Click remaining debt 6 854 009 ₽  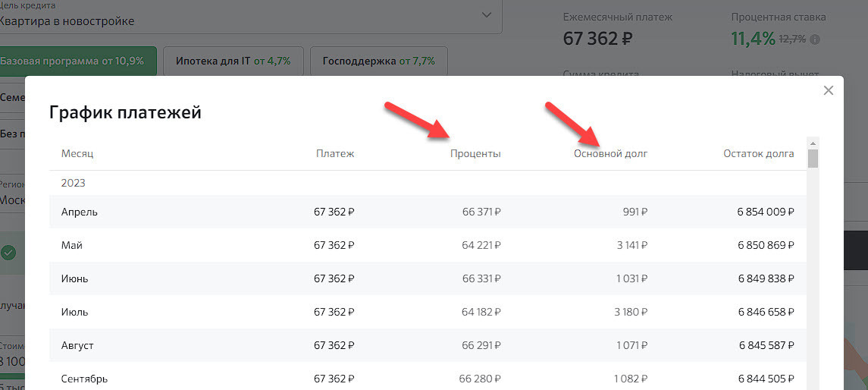click(766, 212)
